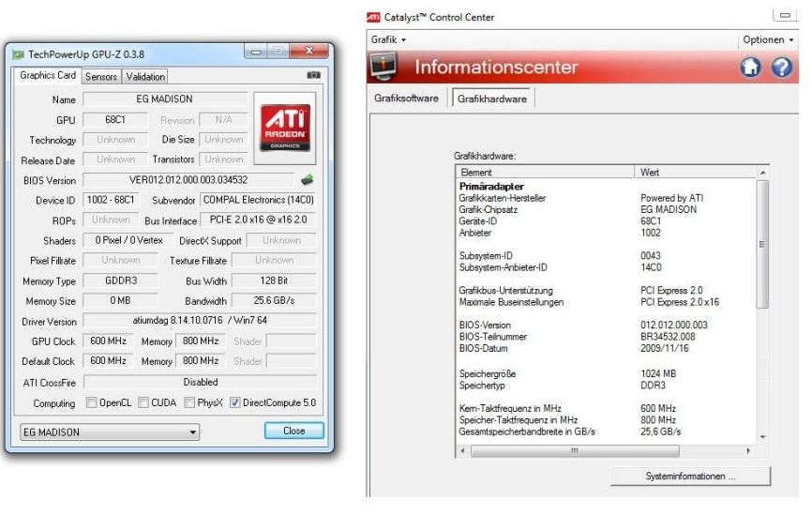This screenshot has width=812, height=515.
Task: Enable the OpenCL checkbox
Action: coord(91,402)
